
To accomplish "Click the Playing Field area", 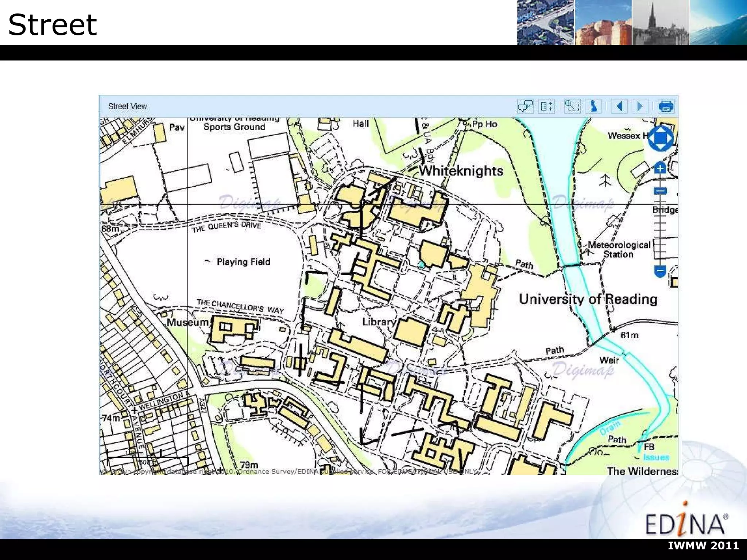I will pyautogui.click(x=243, y=262).
